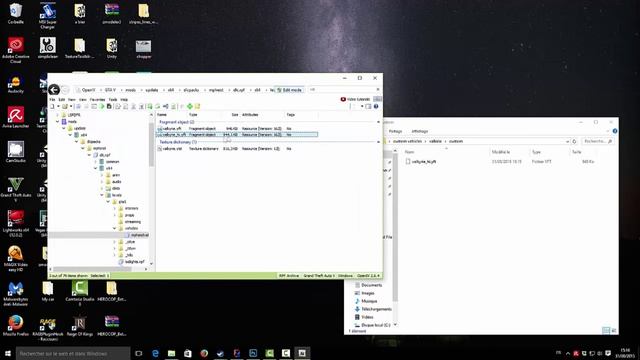Collapse the mods node in OpenIV tree
This screenshot has height=360, width=640.
[x=58, y=122]
